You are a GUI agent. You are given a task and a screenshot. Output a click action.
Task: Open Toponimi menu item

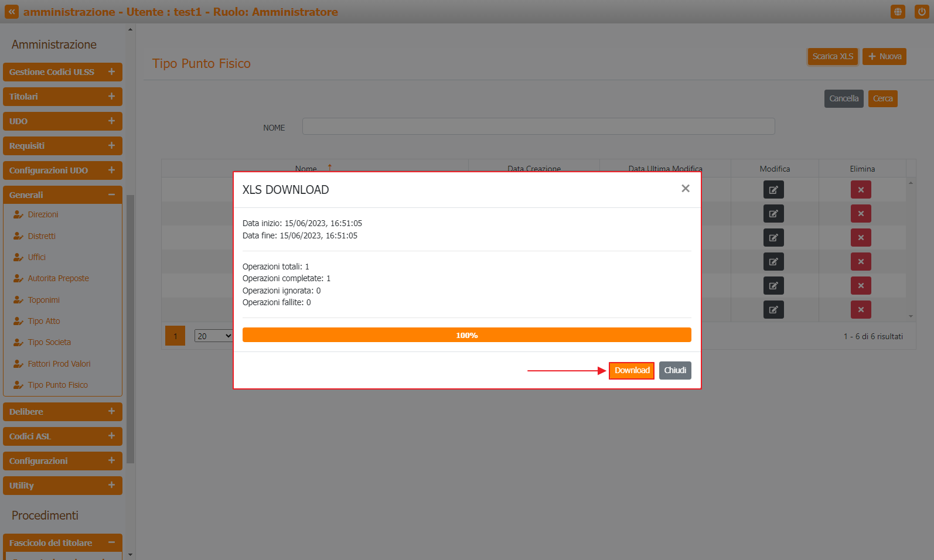click(44, 300)
